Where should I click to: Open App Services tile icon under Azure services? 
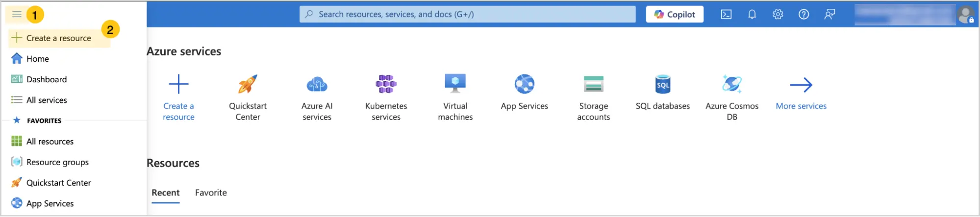525,84
